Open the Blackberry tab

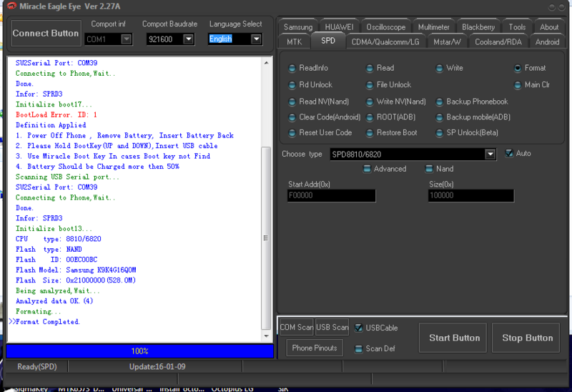478,27
